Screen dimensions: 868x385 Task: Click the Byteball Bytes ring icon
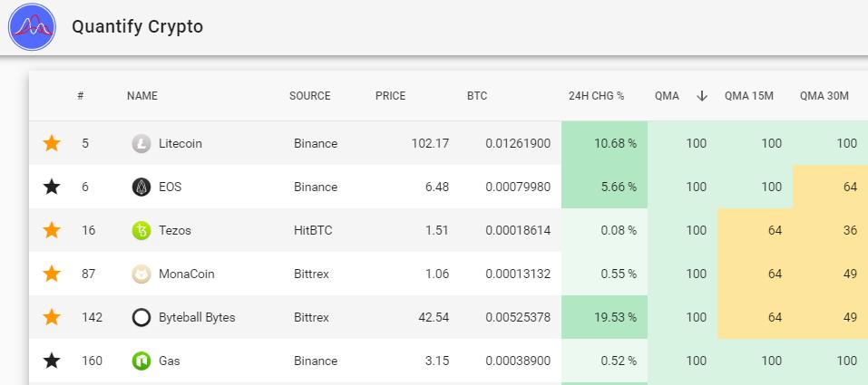[x=141, y=318]
